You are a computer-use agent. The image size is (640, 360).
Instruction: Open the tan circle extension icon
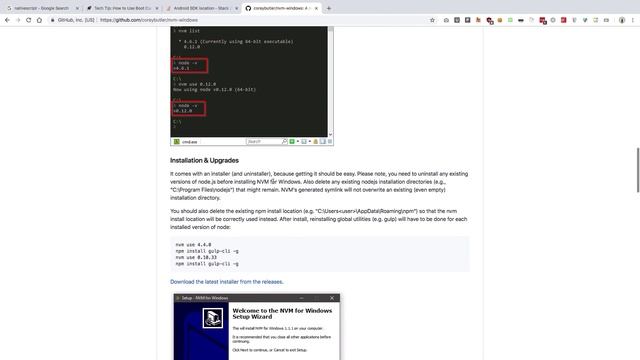(500, 20)
